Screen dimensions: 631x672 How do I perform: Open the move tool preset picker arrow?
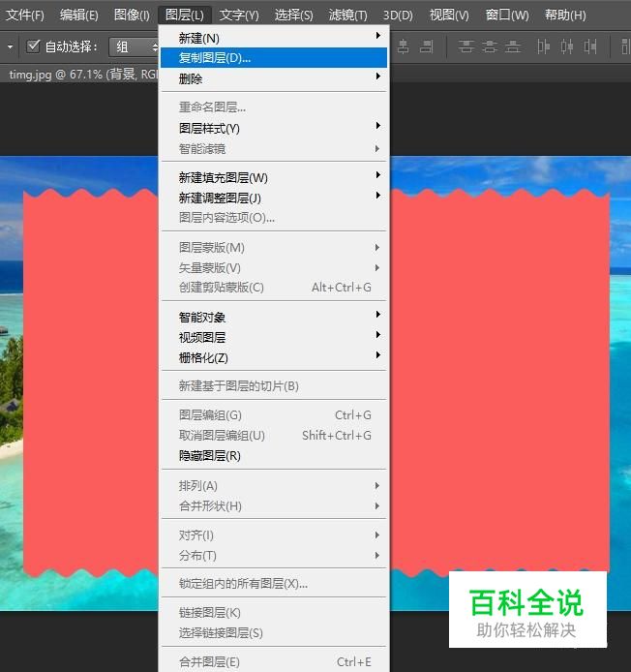click(x=10, y=46)
